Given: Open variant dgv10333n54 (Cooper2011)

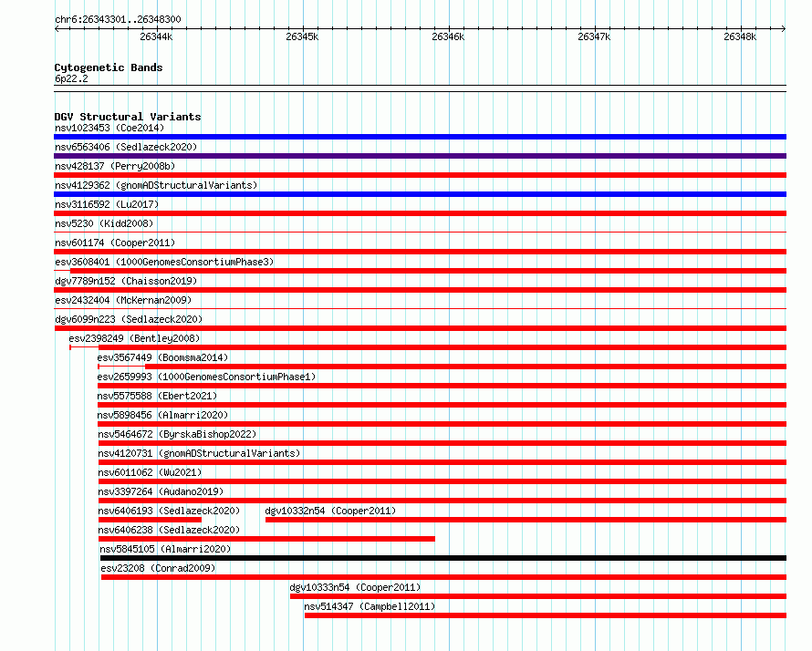Looking at the screenshot, I should click(355, 587).
